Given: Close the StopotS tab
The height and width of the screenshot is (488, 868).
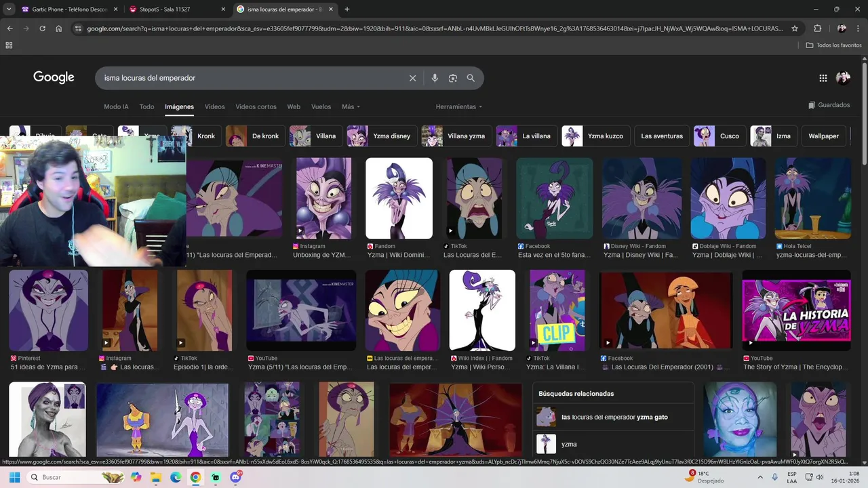Looking at the screenshot, I should (223, 9).
